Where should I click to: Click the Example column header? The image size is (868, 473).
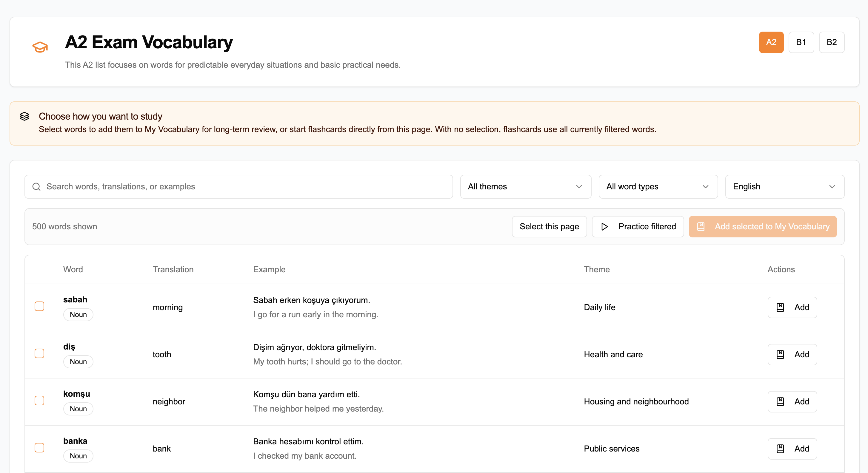(x=269, y=269)
